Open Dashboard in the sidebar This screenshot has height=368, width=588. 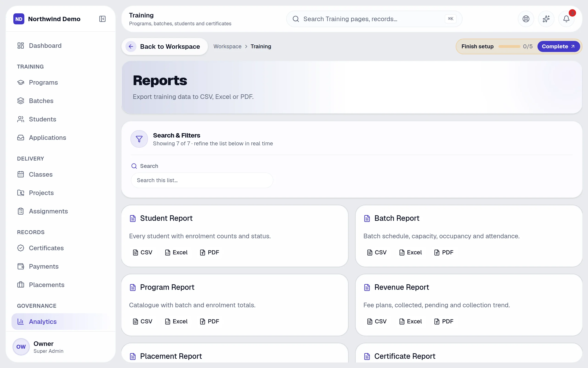(x=60, y=46)
